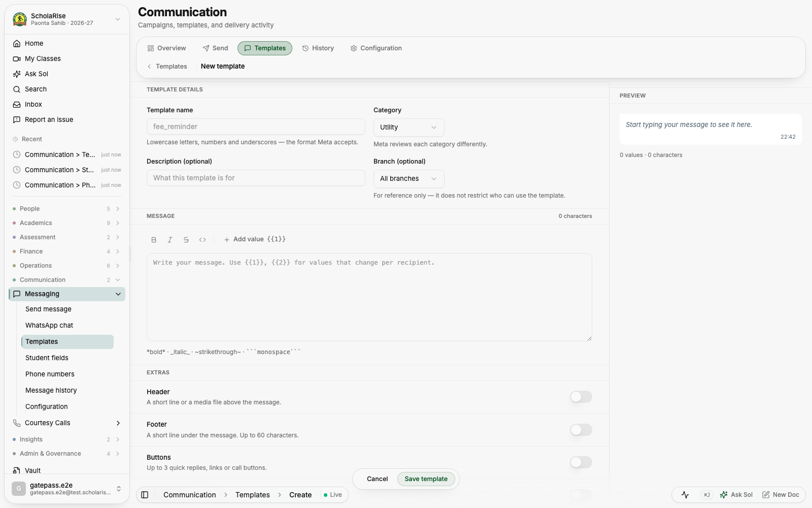The width and height of the screenshot is (812, 508).
Task: Focus the Template name input field
Action: (256, 126)
